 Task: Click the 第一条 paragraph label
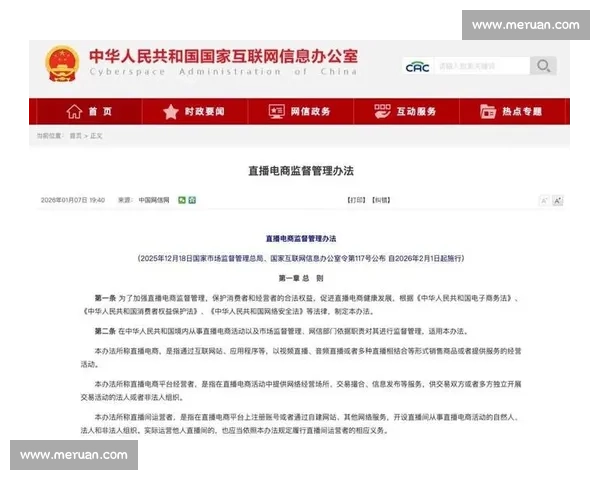[x=105, y=298]
